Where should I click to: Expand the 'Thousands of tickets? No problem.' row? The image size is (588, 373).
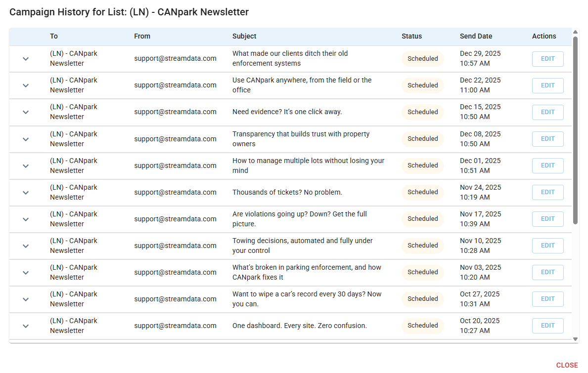coord(26,192)
